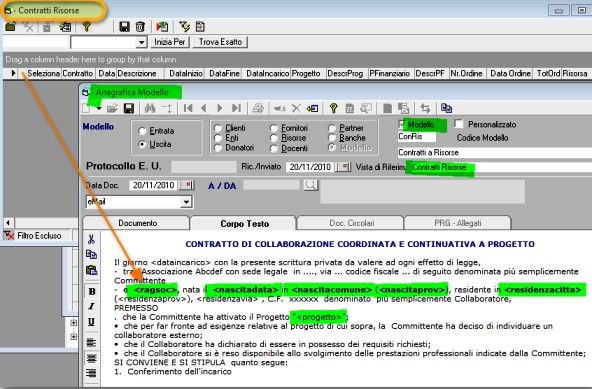Select the Docenti radio button
The image size is (592, 389).
click(274, 148)
